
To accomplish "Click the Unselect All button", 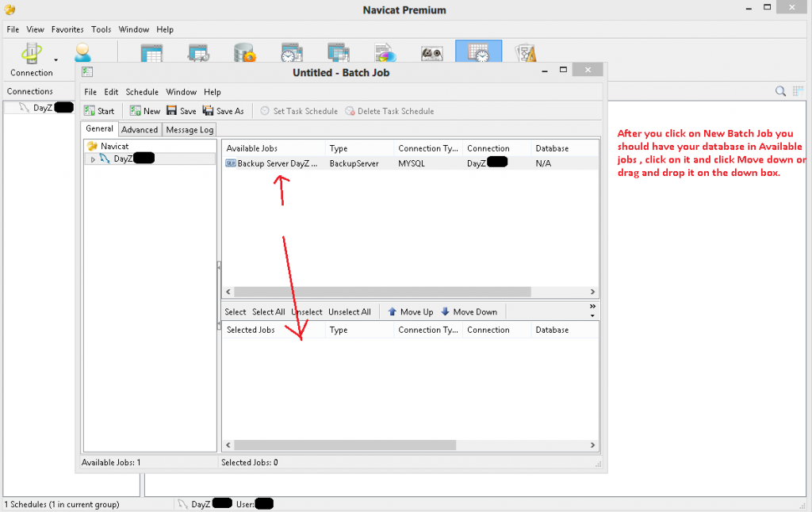I will (349, 312).
